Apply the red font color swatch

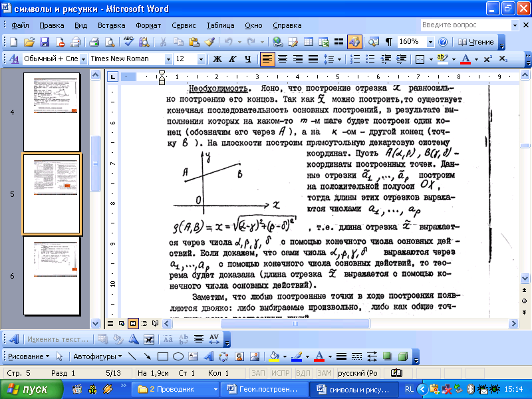[x=464, y=59]
